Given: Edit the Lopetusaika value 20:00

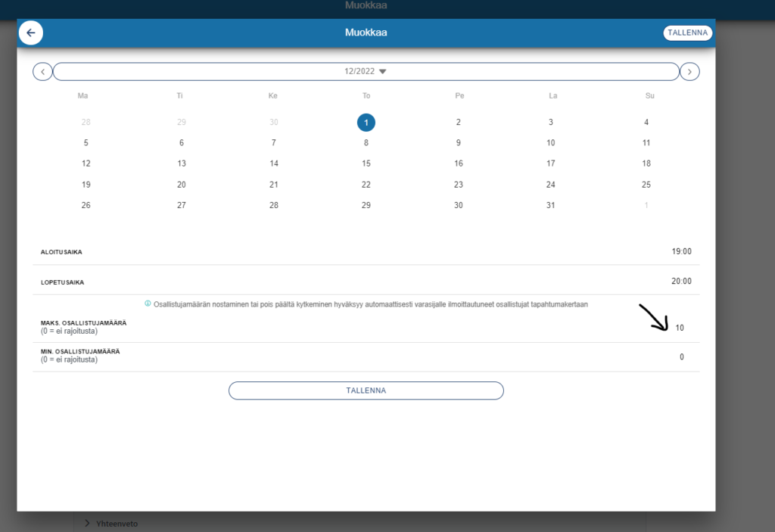Looking at the screenshot, I should click(681, 282).
